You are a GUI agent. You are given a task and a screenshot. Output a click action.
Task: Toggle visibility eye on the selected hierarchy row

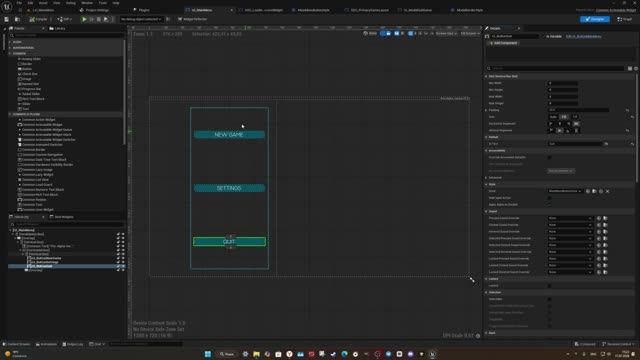tap(123, 266)
